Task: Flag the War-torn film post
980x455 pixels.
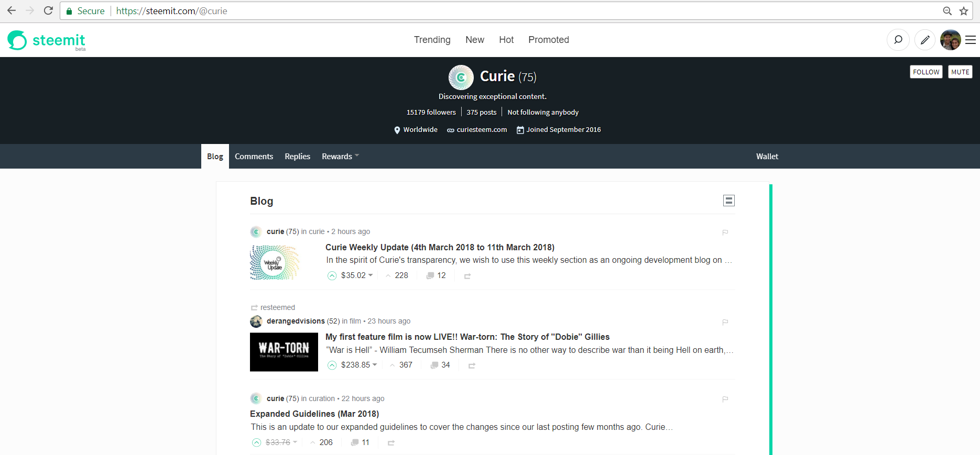Action: click(x=725, y=322)
